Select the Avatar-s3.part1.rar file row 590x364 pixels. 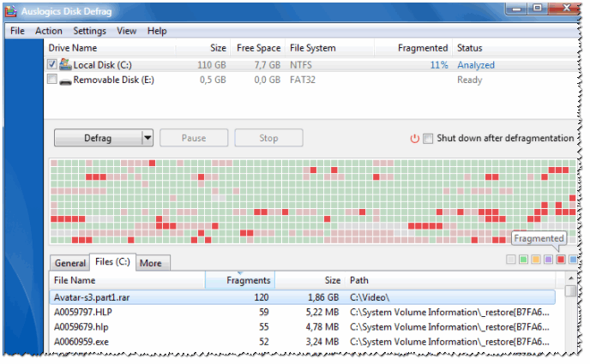click(302, 297)
